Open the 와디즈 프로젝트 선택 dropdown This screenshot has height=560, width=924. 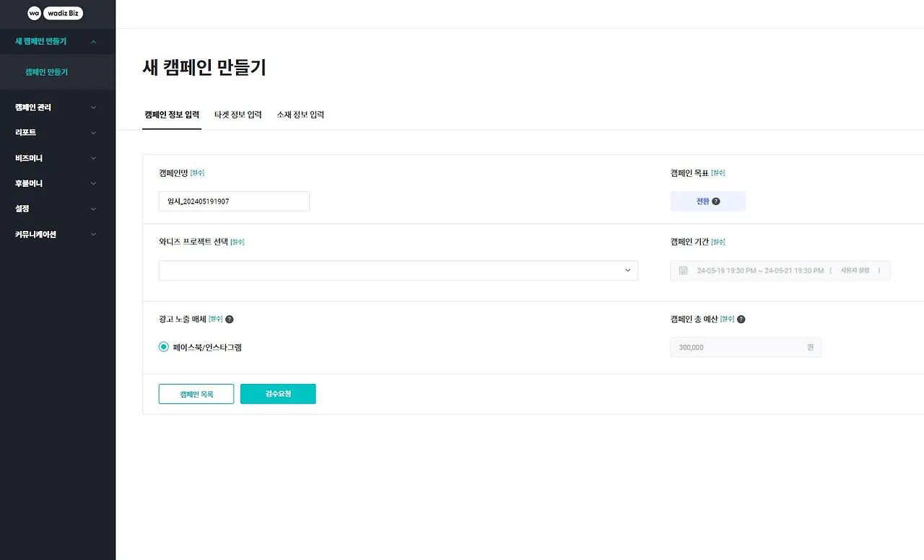pyautogui.click(x=398, y=271)
